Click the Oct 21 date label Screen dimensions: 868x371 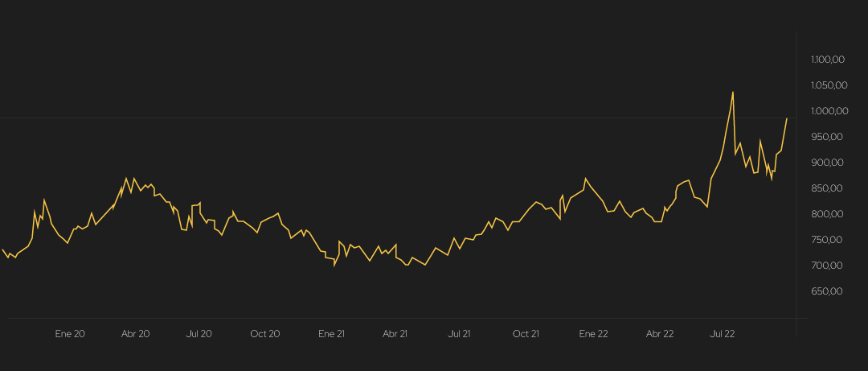(526, 334)
